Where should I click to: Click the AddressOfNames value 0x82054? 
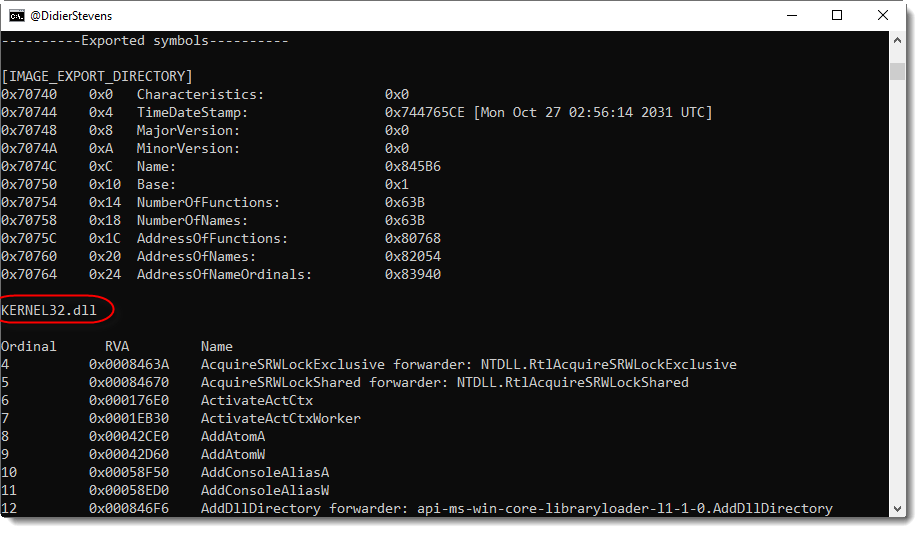coord(413,256)
